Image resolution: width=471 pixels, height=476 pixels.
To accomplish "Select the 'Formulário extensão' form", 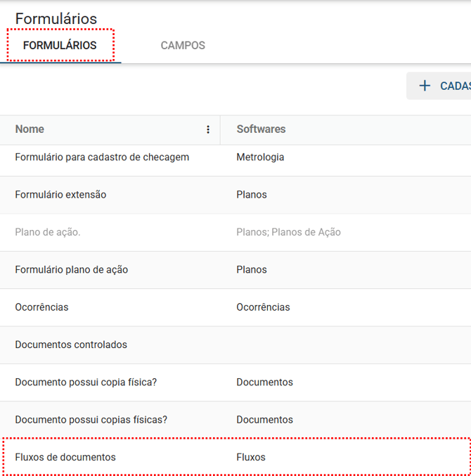I will point(60,195).
